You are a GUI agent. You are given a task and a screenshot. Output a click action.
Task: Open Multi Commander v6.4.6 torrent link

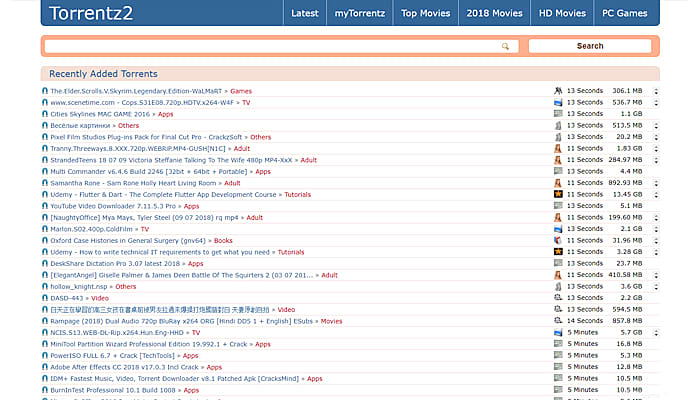point(148,171)
